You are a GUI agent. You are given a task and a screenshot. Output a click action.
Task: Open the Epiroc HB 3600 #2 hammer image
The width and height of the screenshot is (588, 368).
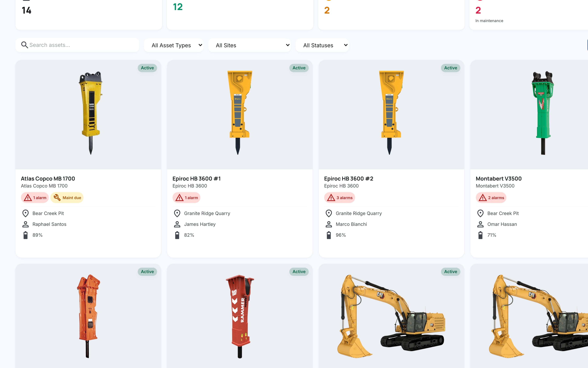(392, 113)
